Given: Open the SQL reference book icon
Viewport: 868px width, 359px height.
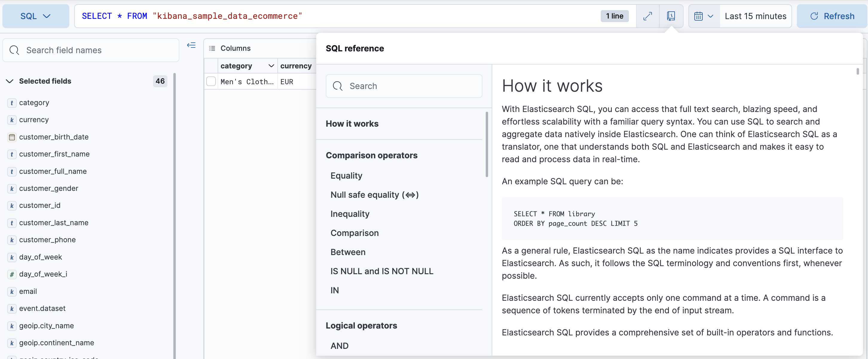Looking at the screenshot, I should pos(671,16).
